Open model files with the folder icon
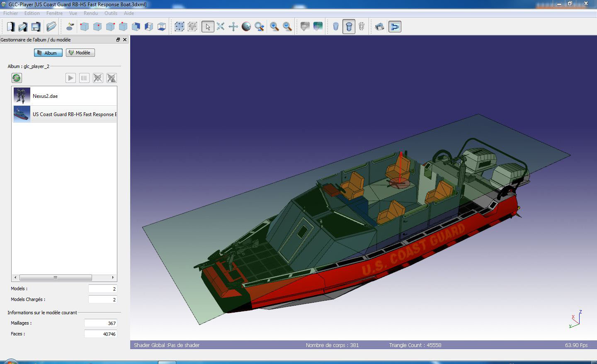This screenshot has width=597, height=364. pos(51,27)
